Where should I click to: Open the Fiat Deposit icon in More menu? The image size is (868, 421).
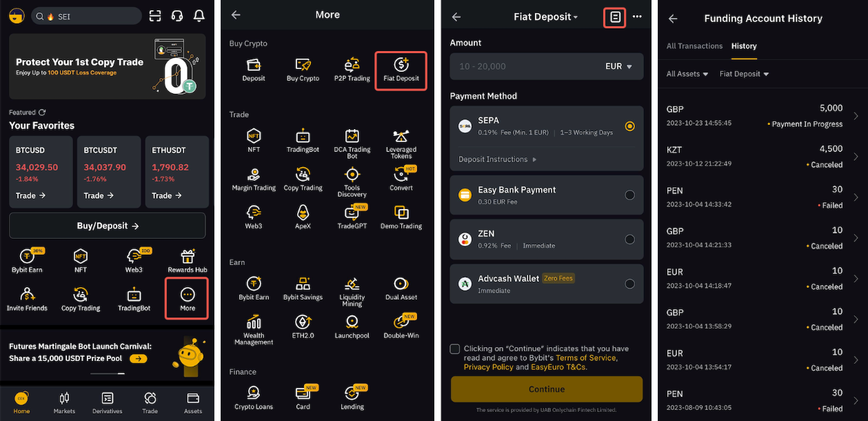(401, 69)
